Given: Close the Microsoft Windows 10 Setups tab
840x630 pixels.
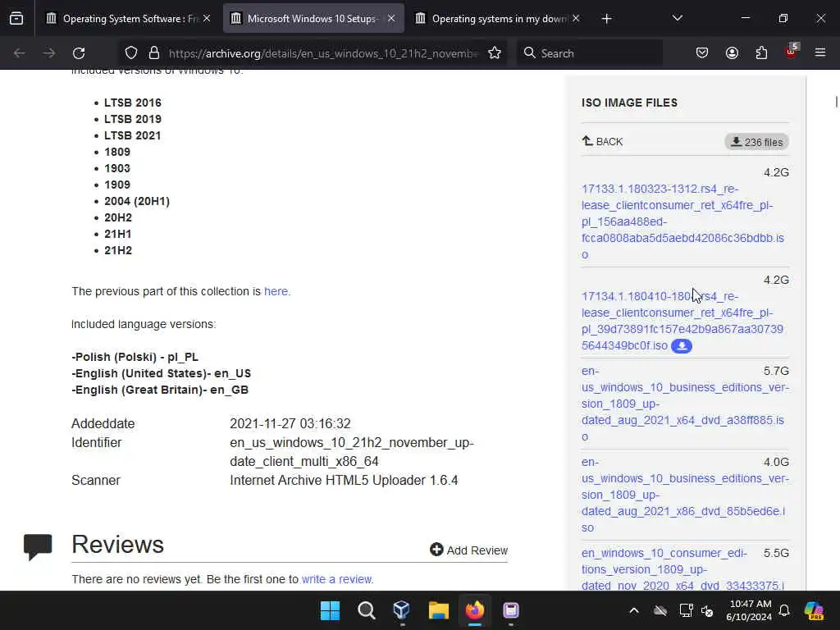Looking at the screenshot, I should [391, 19].
